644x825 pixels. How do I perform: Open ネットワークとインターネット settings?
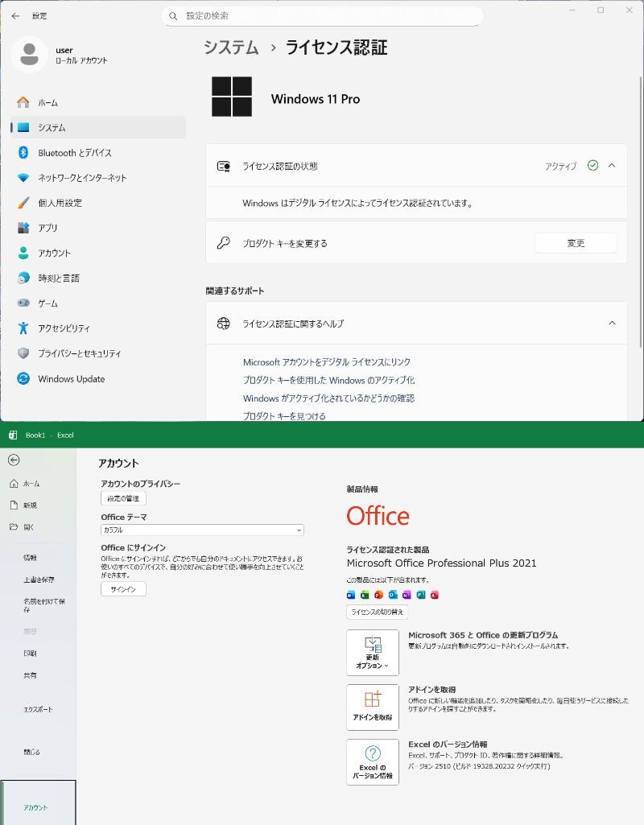coord(82,178)
